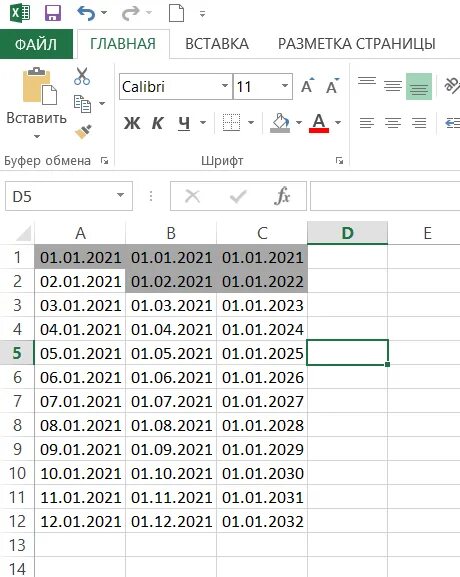The height and width of the screenshot is (577, 460).
Task: Copy selection with copy icon
Action: tap(82, 104)
